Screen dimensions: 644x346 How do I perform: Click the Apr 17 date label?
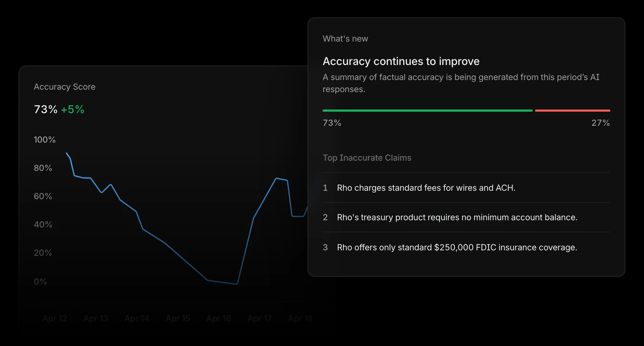click(260, 318)
